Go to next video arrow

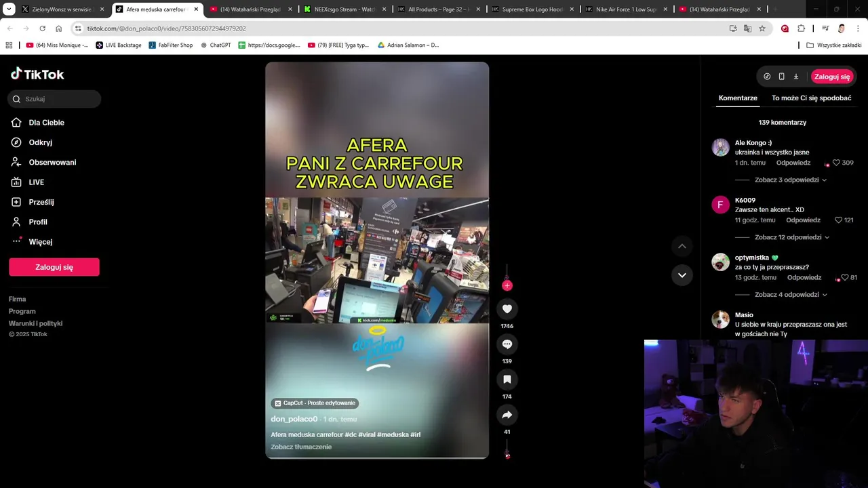682,275
